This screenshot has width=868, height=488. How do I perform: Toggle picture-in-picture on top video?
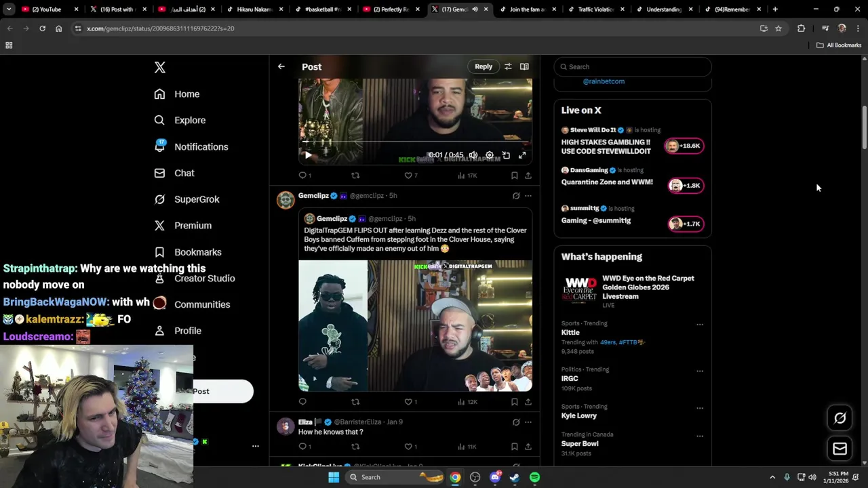click(506, 155)
